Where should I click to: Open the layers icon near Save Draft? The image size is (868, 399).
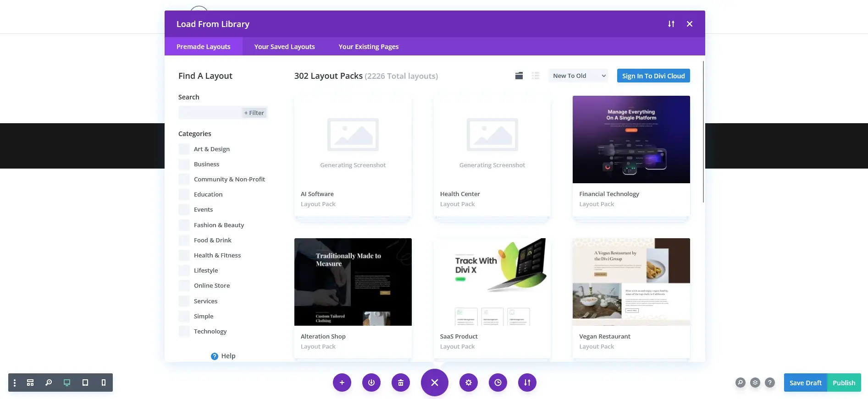point(755,383)
